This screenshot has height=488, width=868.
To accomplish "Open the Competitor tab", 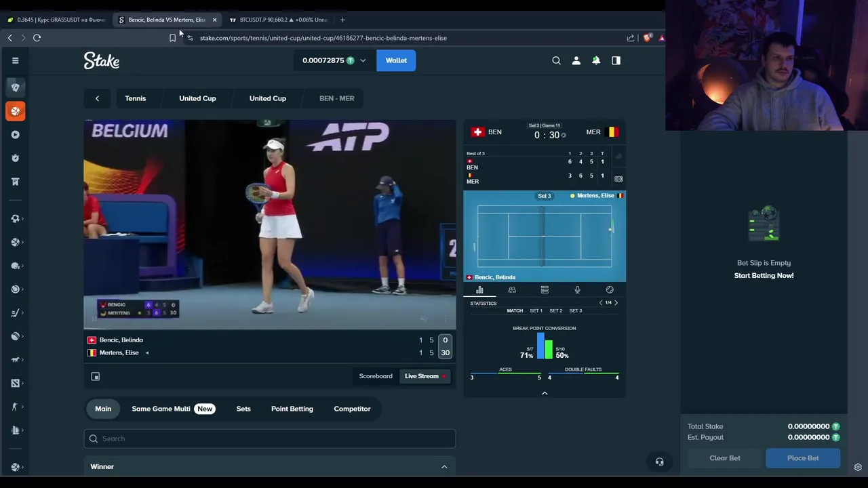I will [352, 409].
